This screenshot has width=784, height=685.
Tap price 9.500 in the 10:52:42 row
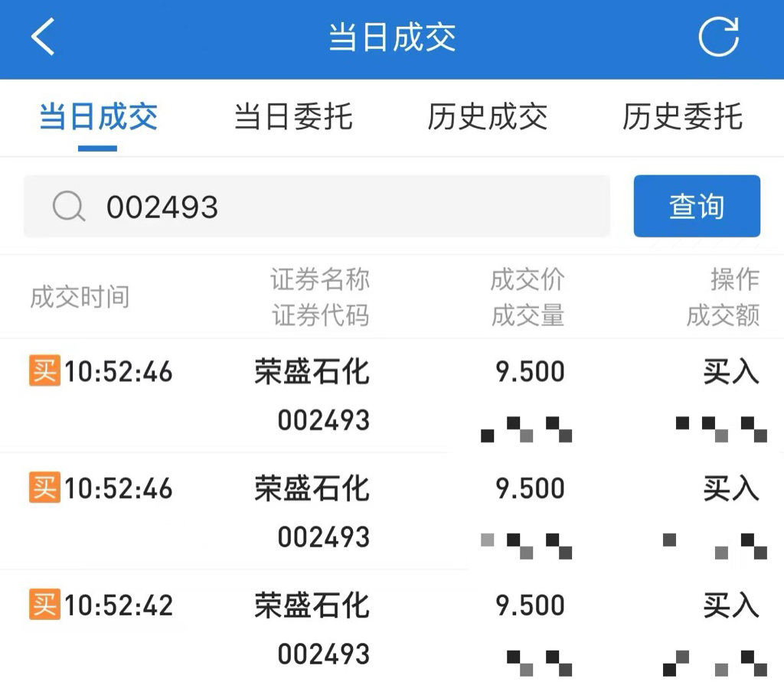pyautogui.click(x=530, y=605)
